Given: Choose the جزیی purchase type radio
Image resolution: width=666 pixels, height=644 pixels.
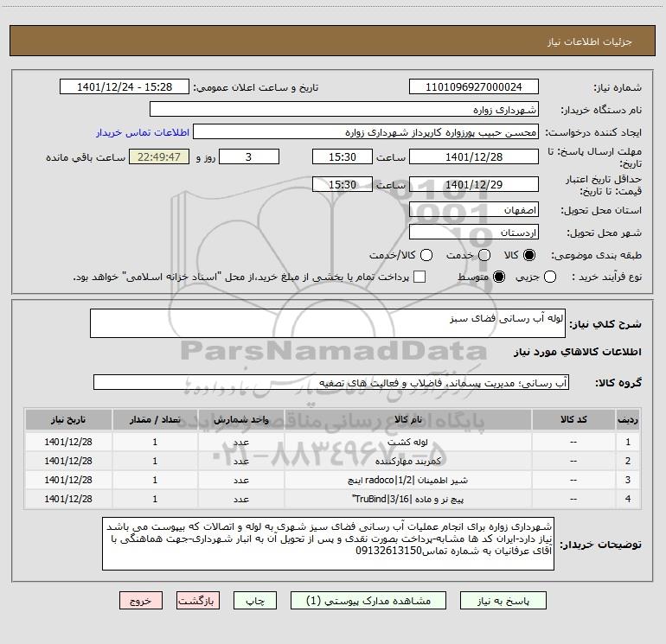Looking at the screenshot, I should (x=550, y=277).
